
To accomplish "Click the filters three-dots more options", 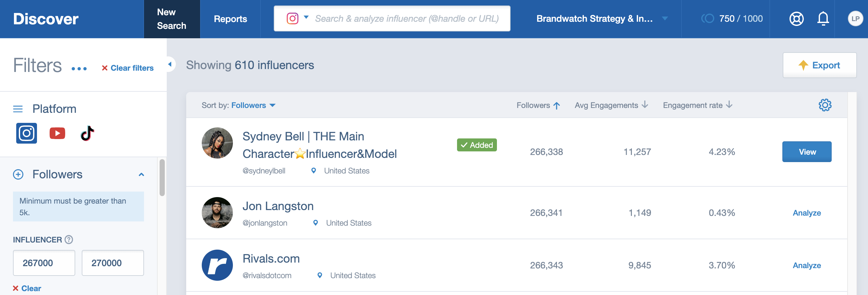I will [x=79, y=69].
